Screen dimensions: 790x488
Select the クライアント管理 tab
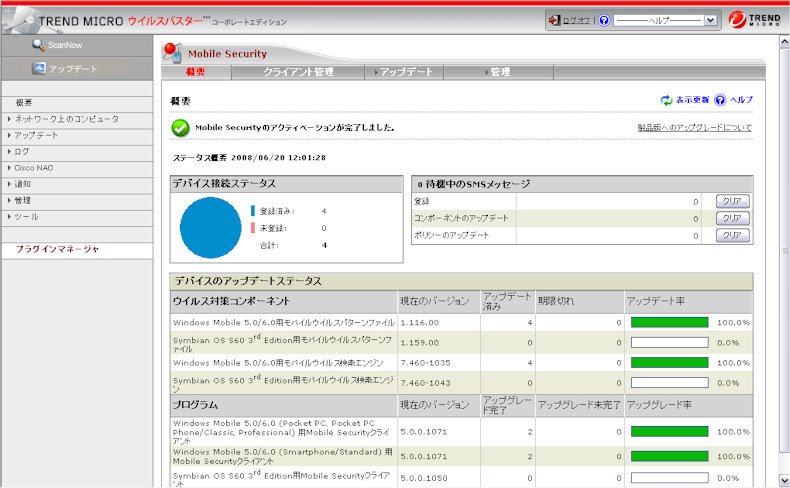tap(298, 72)
